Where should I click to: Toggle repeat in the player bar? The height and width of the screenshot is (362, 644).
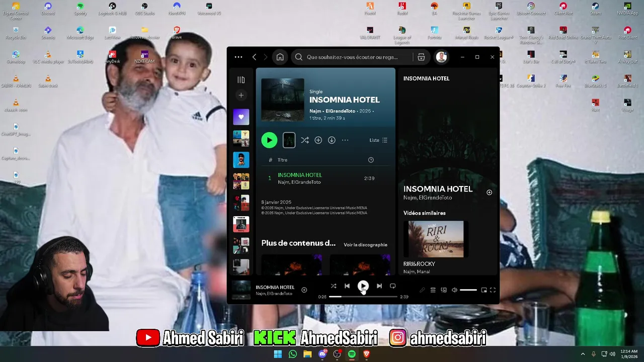point(393,286)
